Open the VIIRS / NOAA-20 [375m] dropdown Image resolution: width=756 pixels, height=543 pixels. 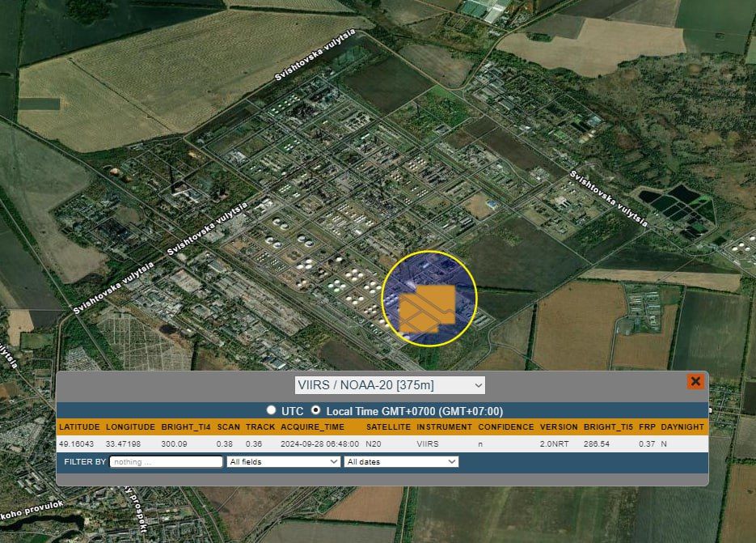[390, 385]
